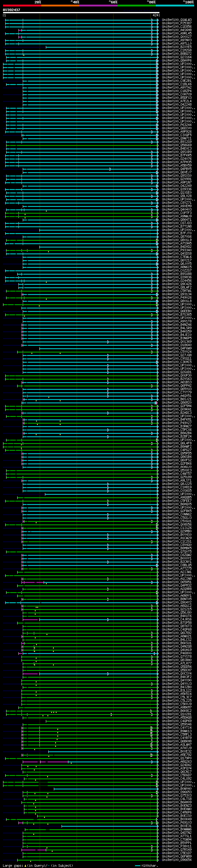Image resolution: width=197 pixels, height=868 pixels.
Task: Select UniRef100_Q753X3 hit name
Action: coord(176,796)
